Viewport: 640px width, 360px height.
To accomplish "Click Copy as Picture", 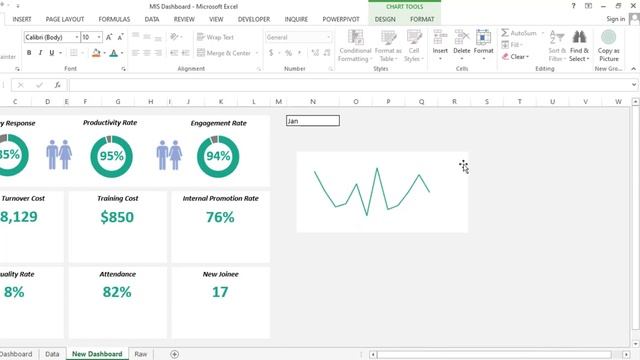I will pos(609,46).
